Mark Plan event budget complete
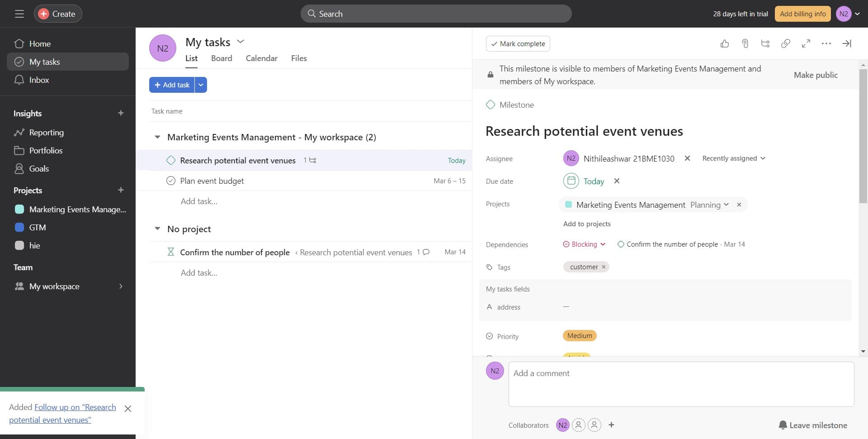The height and width of the screenshot is (439, 868). pyautogui.click(x=170, y=180)
